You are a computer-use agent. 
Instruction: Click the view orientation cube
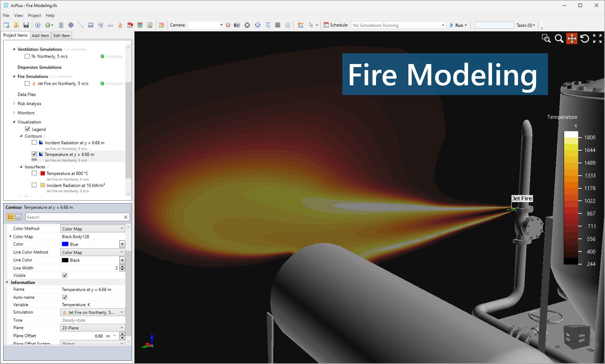tap(577, 337)
